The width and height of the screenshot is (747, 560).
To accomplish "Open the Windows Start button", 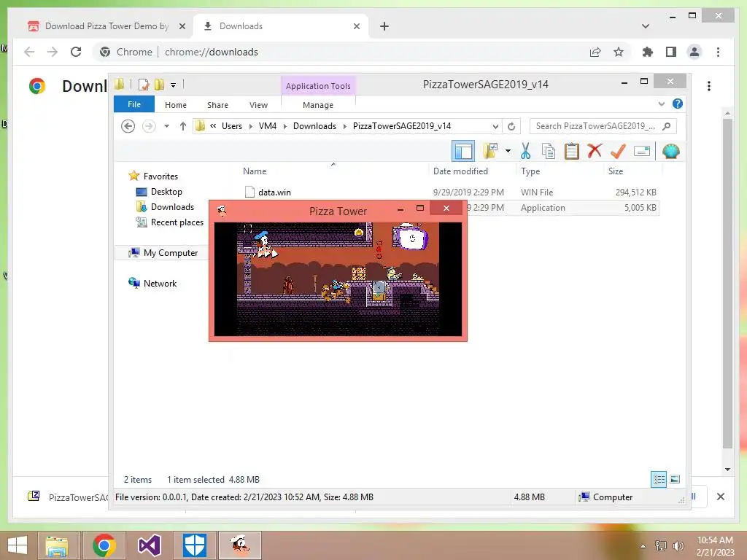I will (x=18, y=545).
